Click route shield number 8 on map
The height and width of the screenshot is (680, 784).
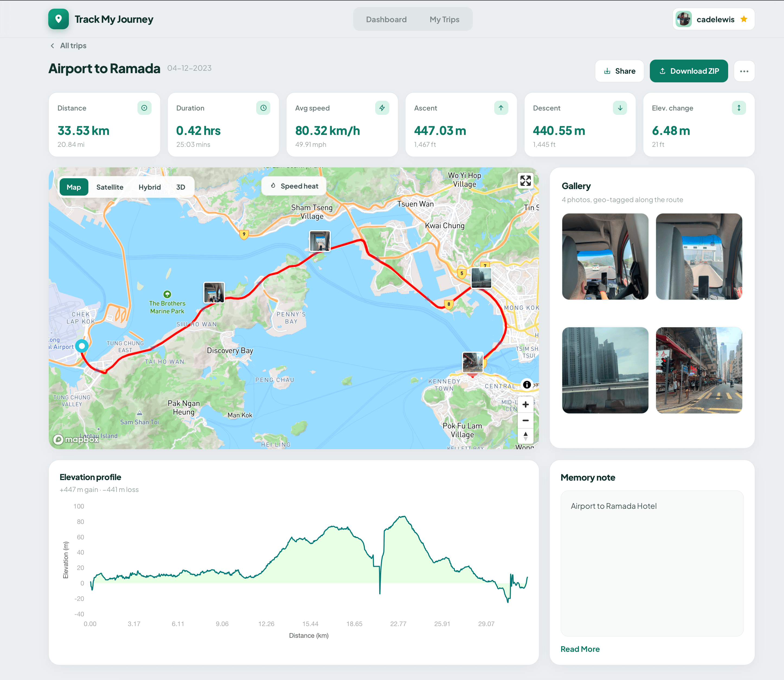[x=449, y=304]
